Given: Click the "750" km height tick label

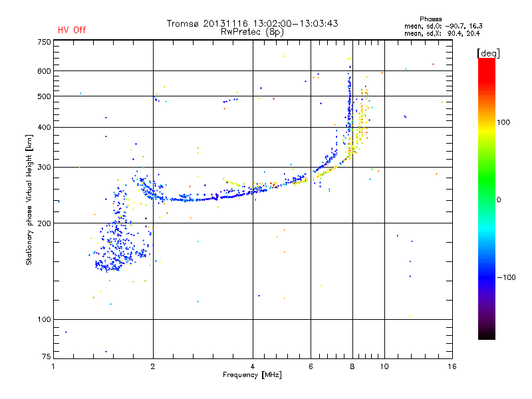Looking at the screenshot, I should [44, 42].
